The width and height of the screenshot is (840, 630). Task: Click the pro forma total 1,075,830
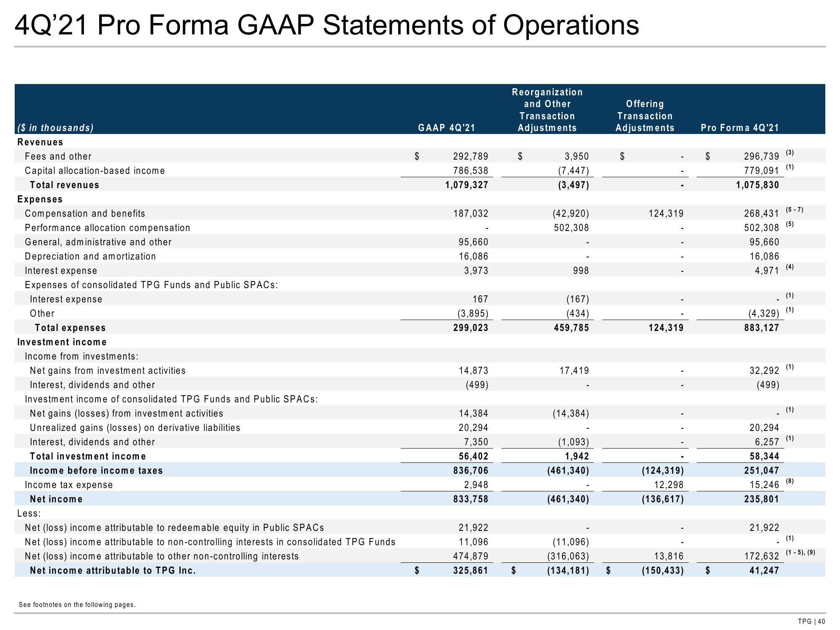(x=757, y=185)
